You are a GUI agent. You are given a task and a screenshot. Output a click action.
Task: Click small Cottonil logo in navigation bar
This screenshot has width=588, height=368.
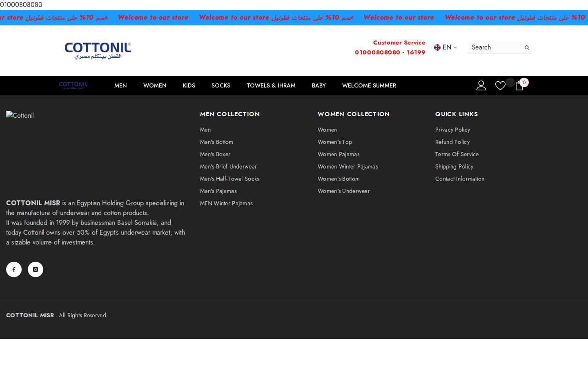click(73, 85)
